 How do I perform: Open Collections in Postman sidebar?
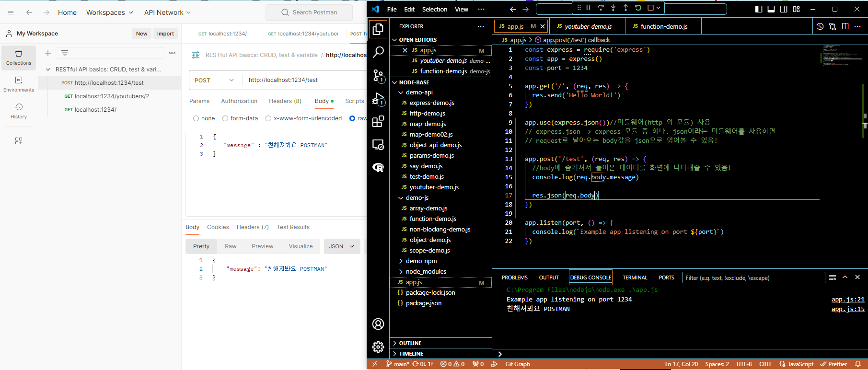(x=19, y=58)
